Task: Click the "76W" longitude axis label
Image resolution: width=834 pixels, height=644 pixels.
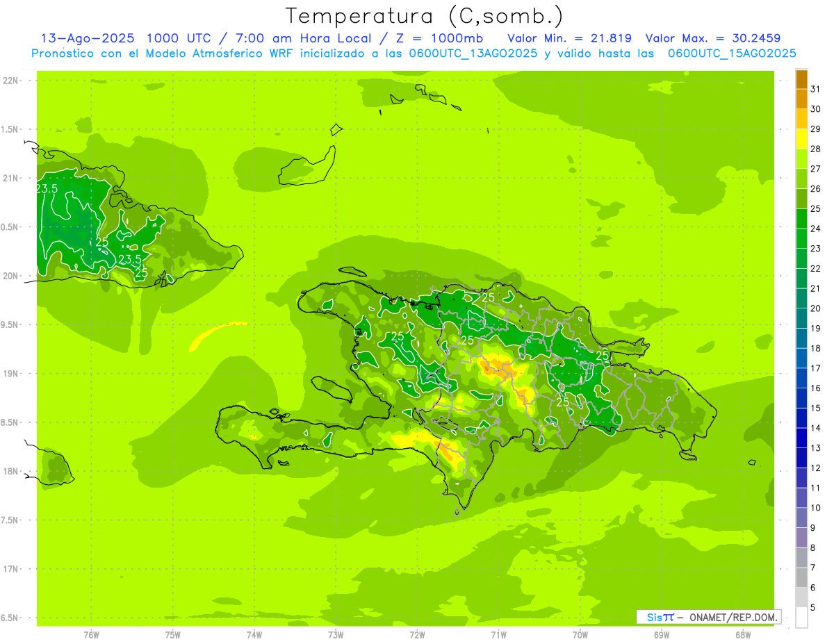Action: click(x=91, y=636)
